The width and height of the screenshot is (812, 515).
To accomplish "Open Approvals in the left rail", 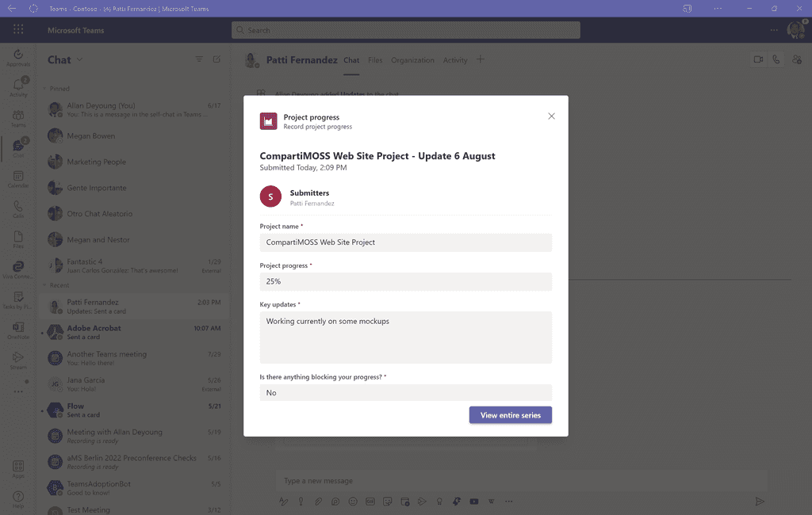I will [x=18, y=58].
